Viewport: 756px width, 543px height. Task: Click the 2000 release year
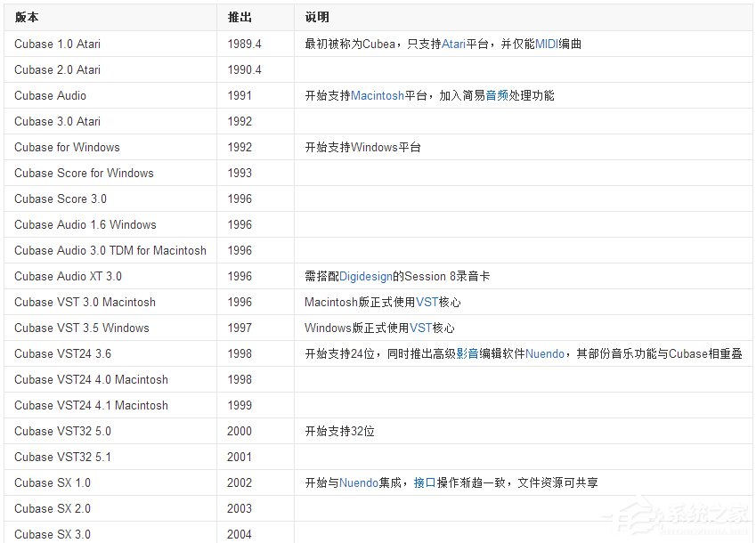[240, 431]
